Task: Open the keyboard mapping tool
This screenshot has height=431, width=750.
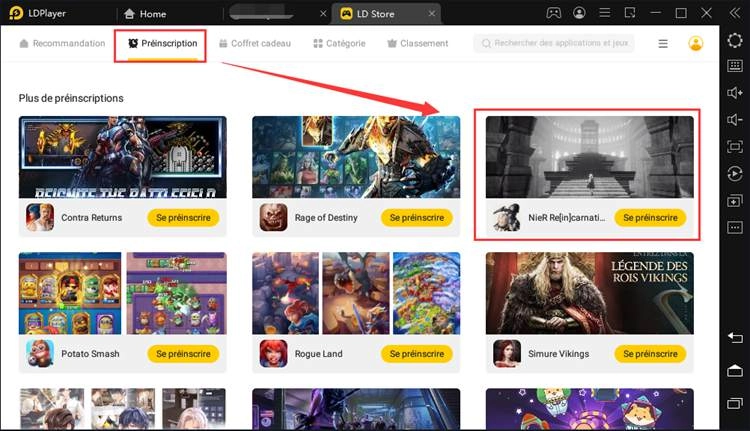Action: coord(734,67)
